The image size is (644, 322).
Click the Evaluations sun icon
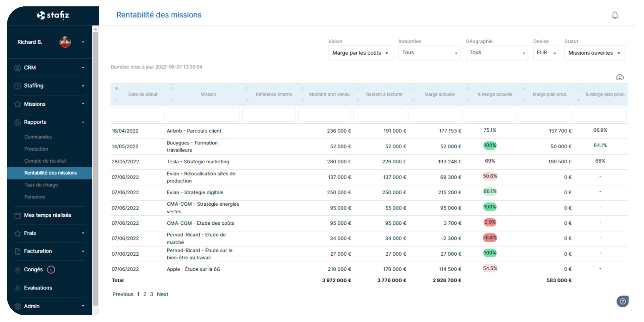point(18,288)
